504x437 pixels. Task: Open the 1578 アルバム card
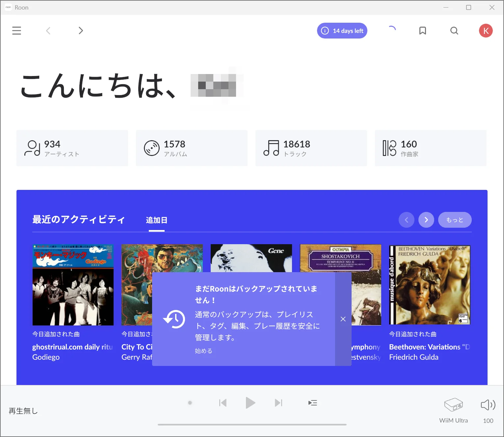click(192, 148)
